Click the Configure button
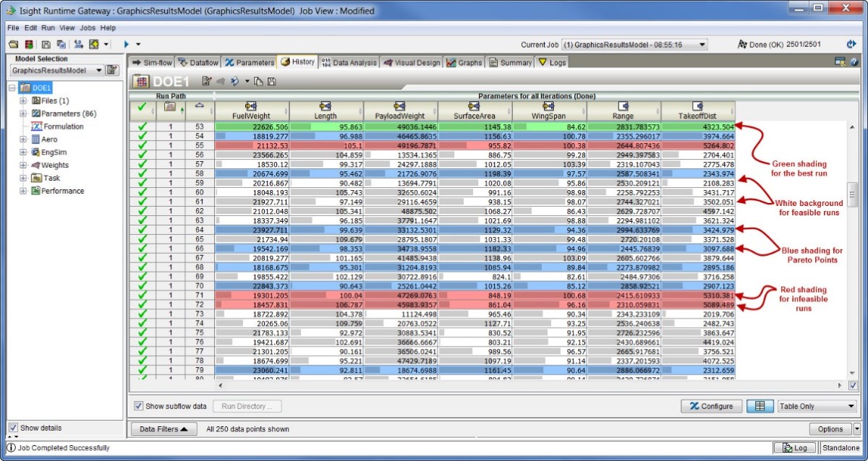The width and height of the screenshot is (868, 461). [x=711, y=406]
